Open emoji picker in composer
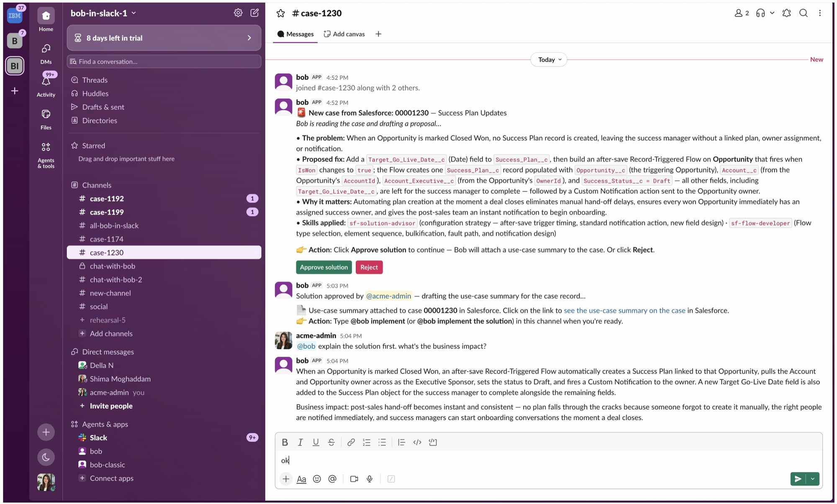The height and width of the screenshot is (504, 837). click(317, 479)
